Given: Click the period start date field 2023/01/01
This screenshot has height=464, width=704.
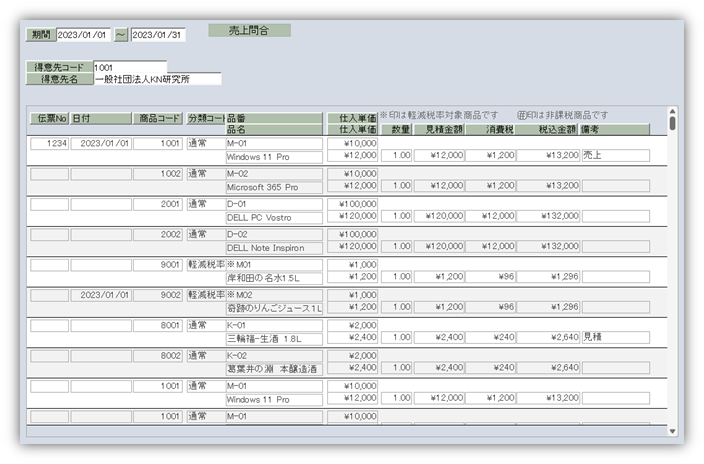Looking at the screenshot, I should [83, 35].
